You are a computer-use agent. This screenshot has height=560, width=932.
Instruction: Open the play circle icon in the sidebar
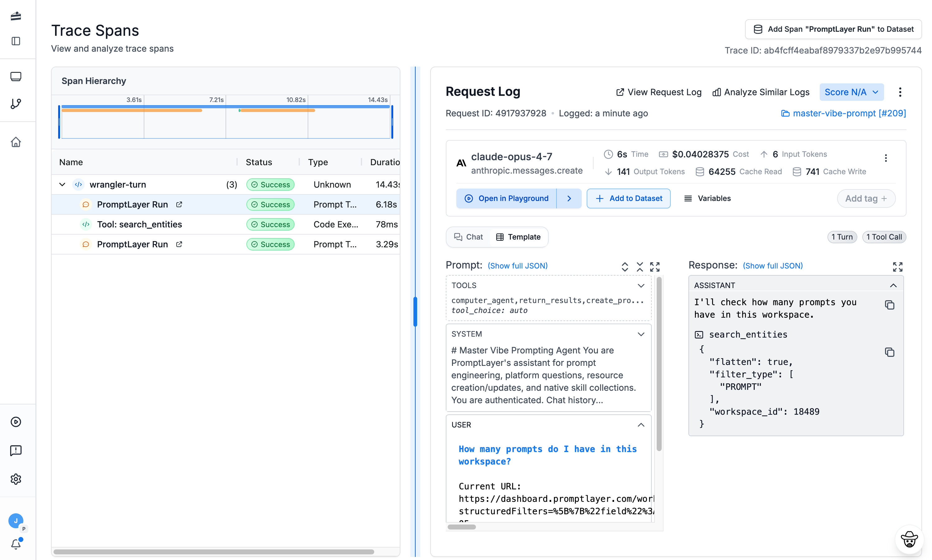pyautogui.click(x=16, y=422)
